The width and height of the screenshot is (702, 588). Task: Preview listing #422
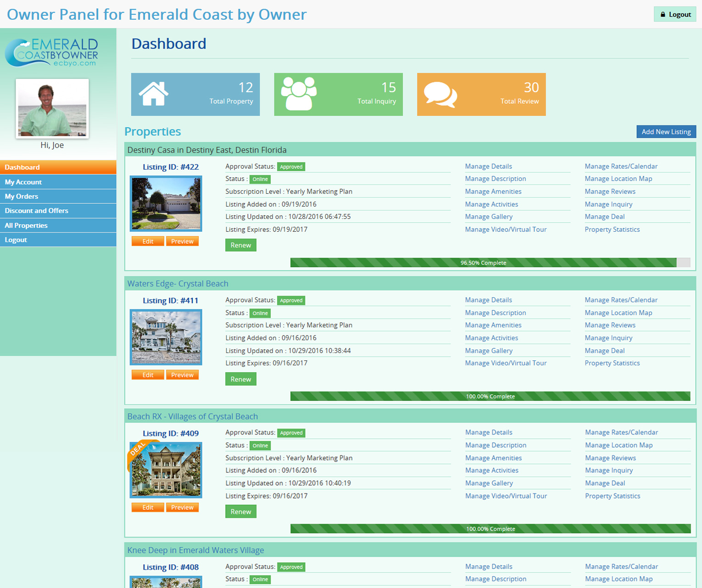pyautogui.click(x=182, y=241)
